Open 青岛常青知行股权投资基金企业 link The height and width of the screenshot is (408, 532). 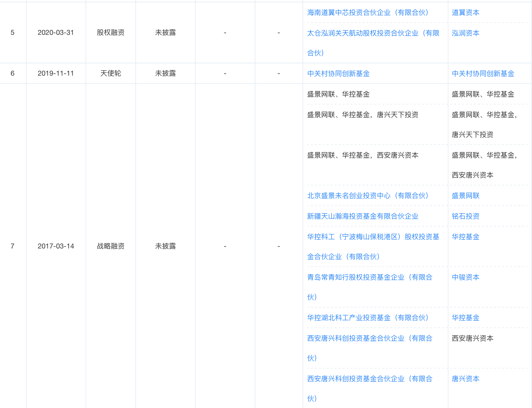pos(369,277)
